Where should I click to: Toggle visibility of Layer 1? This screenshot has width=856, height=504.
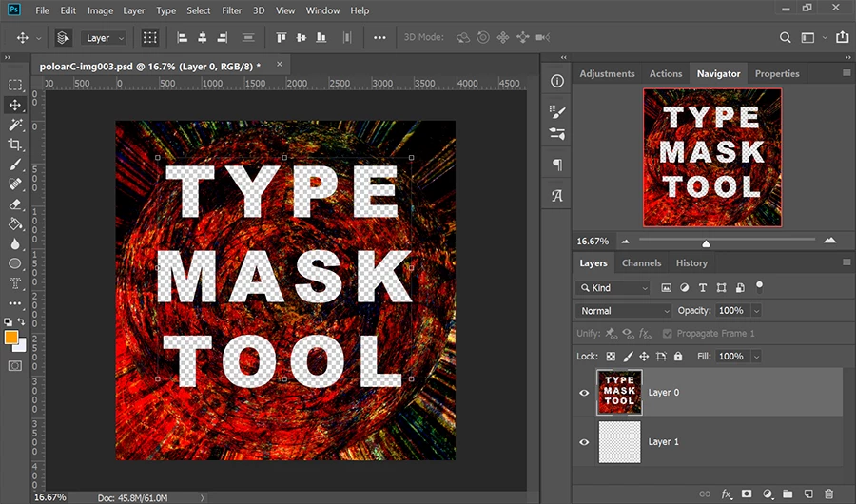(585, 442)
